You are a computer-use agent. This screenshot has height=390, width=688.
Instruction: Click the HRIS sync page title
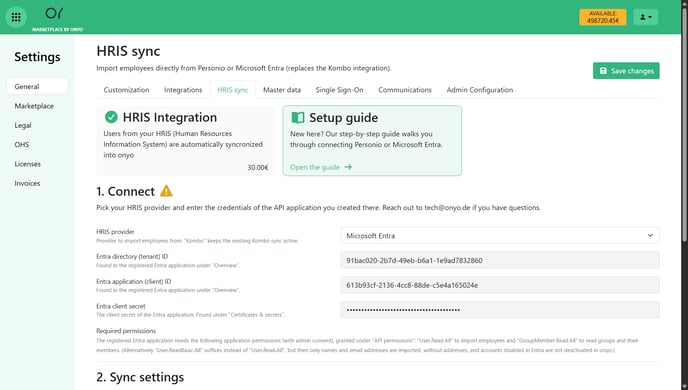pyautogui.click(x=128, y=51)
